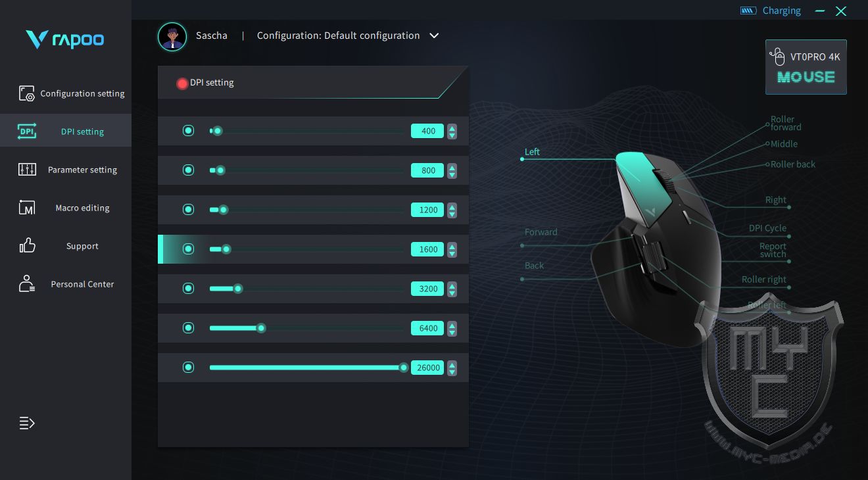Click the DPI setting panel heading
868x480 pixels.
(x=212, y=83)
